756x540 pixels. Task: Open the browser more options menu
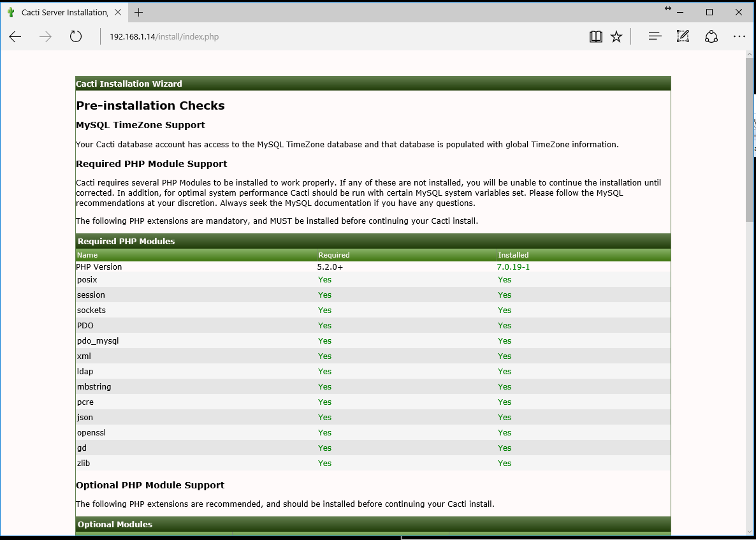point(739,36)
